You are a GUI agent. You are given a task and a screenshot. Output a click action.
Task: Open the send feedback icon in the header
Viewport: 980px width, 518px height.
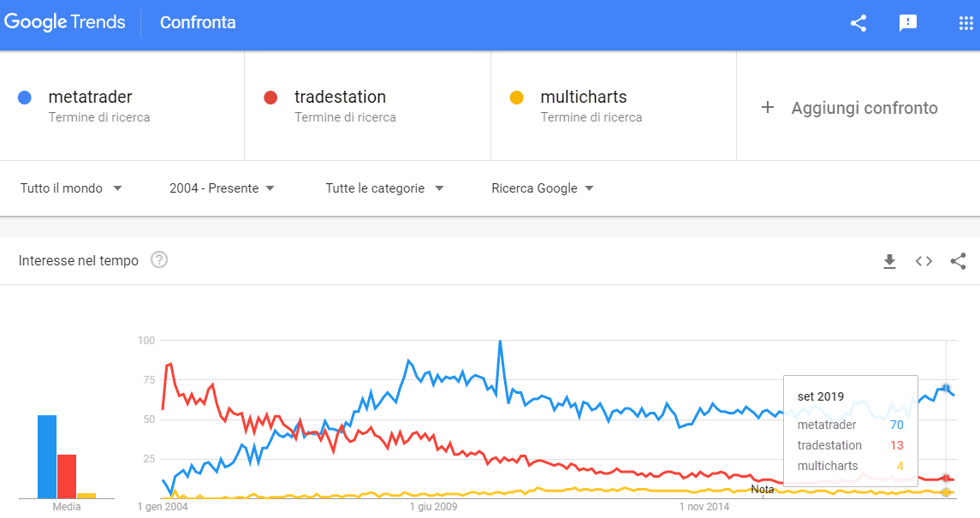pyautogui.click(x=907, y=23)
